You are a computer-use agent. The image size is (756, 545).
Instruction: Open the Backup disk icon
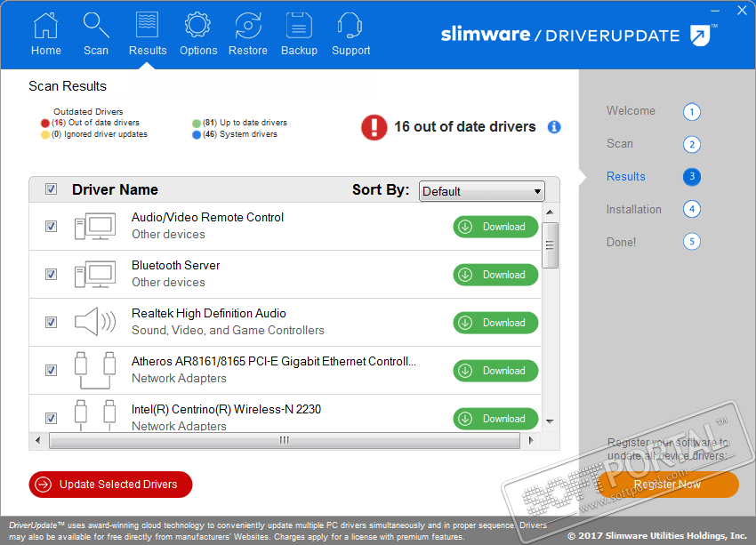click(x=299, y=25)
